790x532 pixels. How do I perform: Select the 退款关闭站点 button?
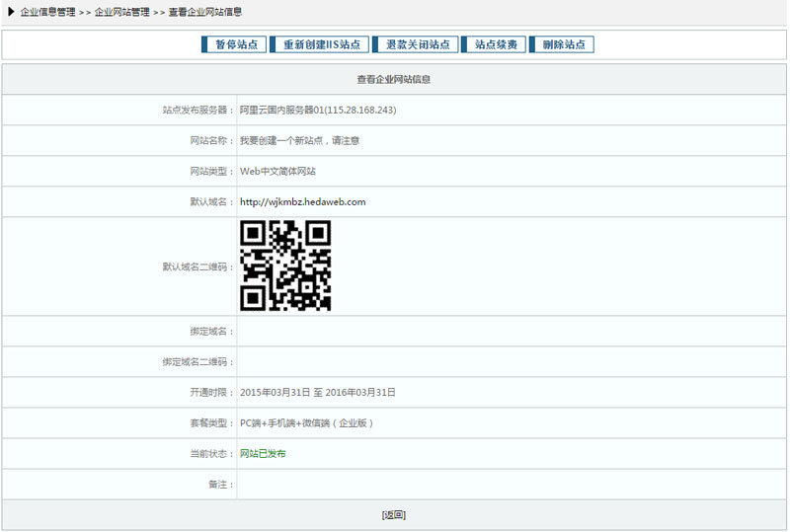(x=418, y=44)
